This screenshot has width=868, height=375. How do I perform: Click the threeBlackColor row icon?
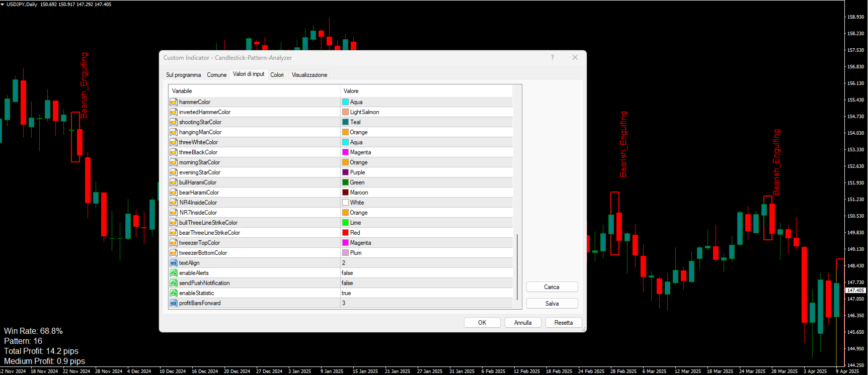pyautogui.click(x=173, y=152)
